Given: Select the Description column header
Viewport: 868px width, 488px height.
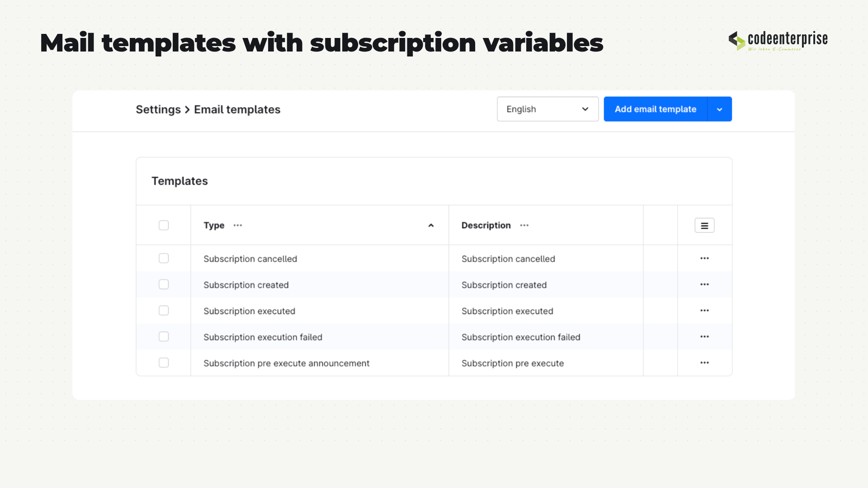Looking at the screenshot, I should 486,225.
